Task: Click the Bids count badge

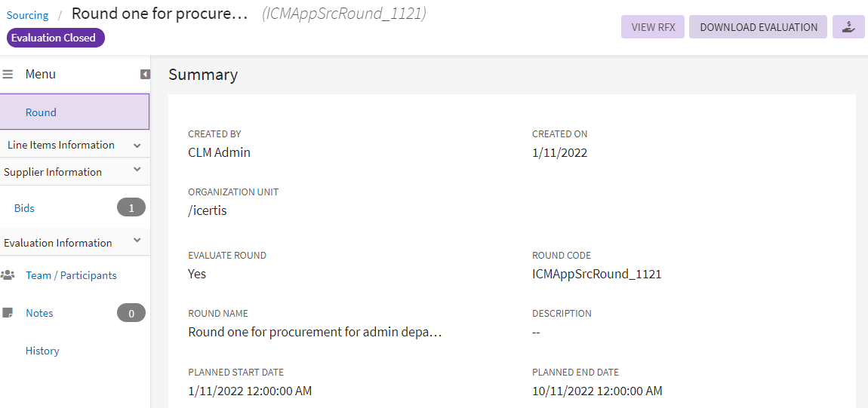Action: click(131, 208)
